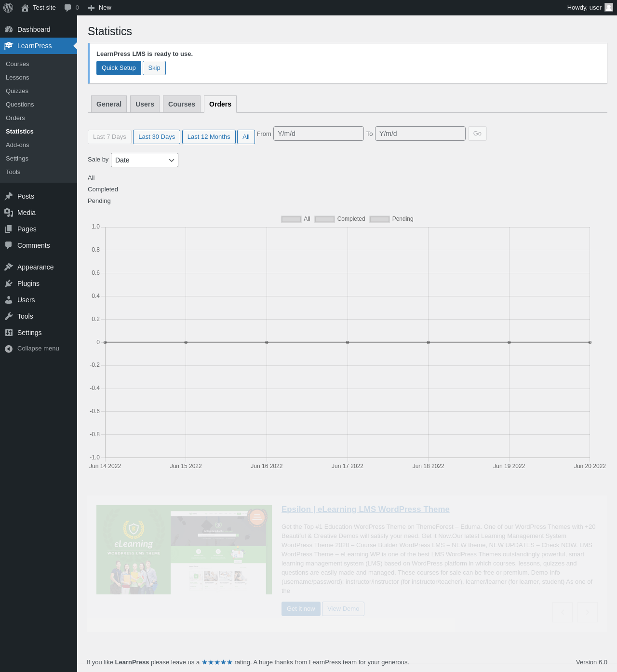Click the Skip button
The height and width of the screenshot is (672, 617).
(x=154, y=68)
